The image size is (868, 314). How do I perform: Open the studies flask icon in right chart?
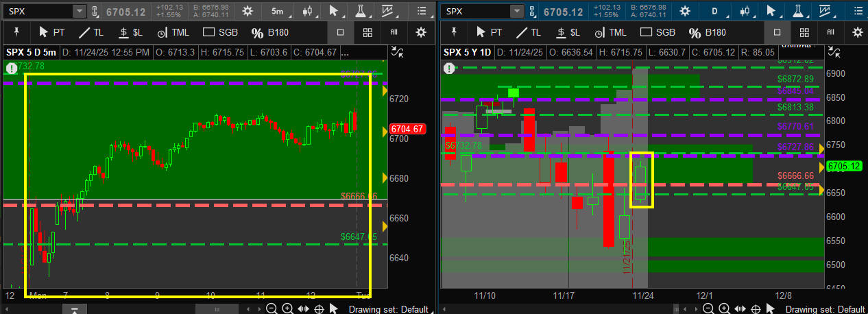(x=799, y=11)
